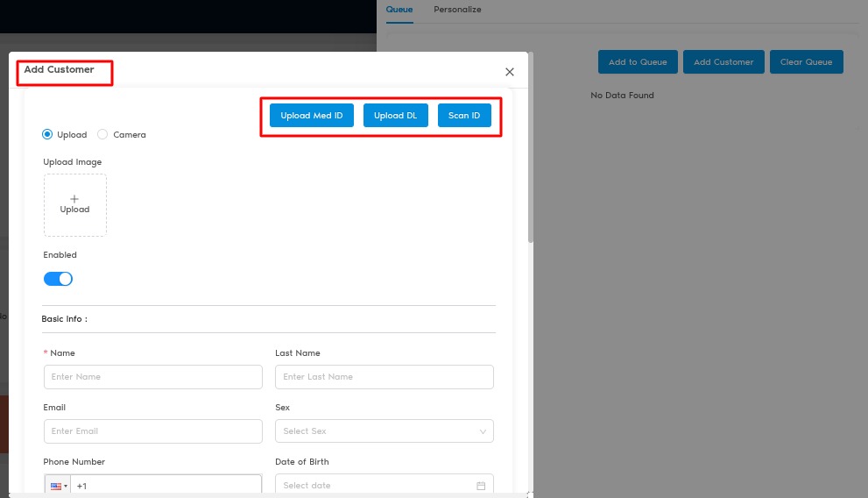Open the country flag code selector
Screen dimensions: 868x498
click(x=58, y=486)
